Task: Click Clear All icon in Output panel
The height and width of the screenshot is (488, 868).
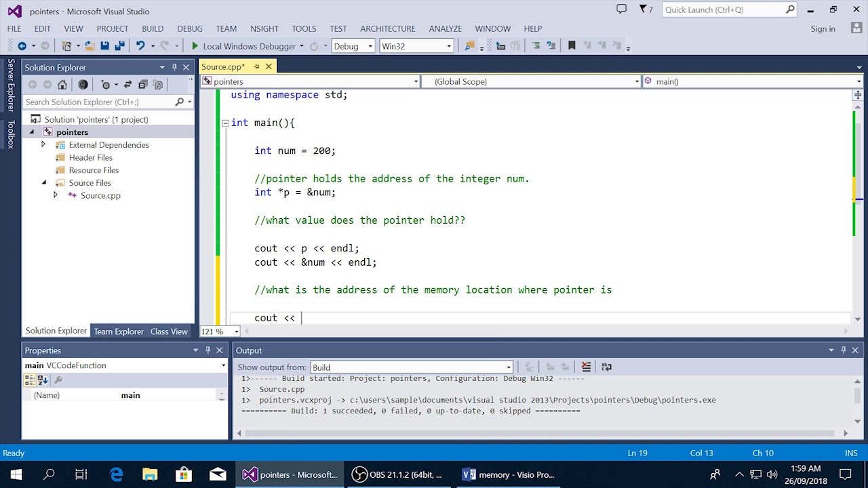Action: coord(587,367)
